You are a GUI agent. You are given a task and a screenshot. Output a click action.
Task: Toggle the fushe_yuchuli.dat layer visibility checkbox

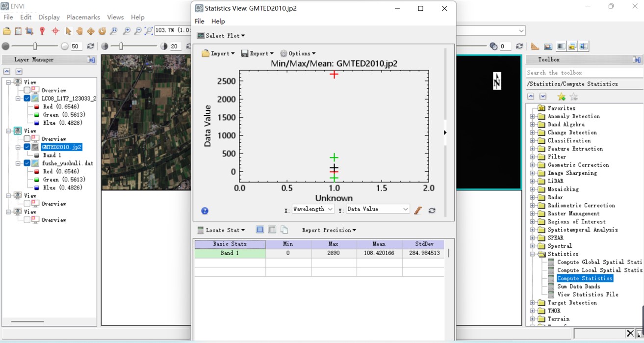coord(27,163)
